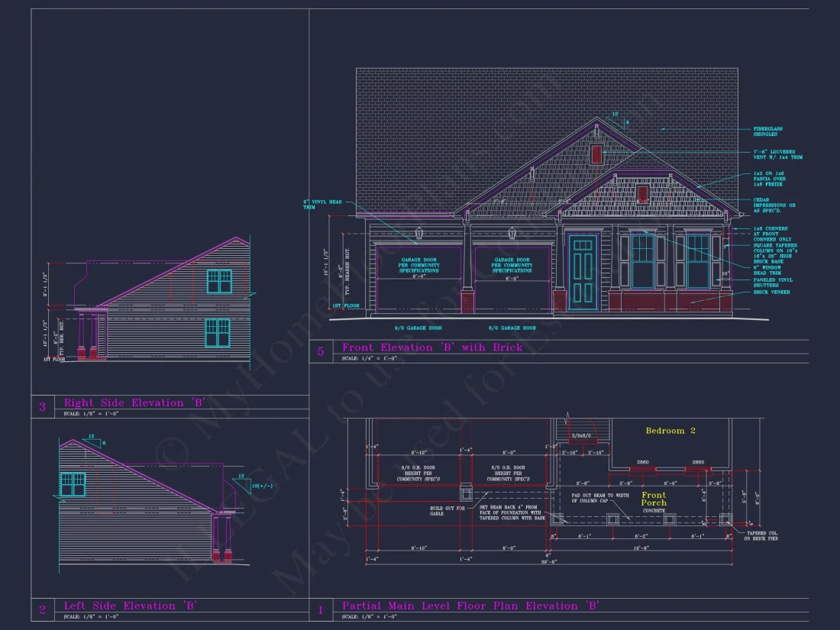Click the Front Porch concrete label

[653, 500]
